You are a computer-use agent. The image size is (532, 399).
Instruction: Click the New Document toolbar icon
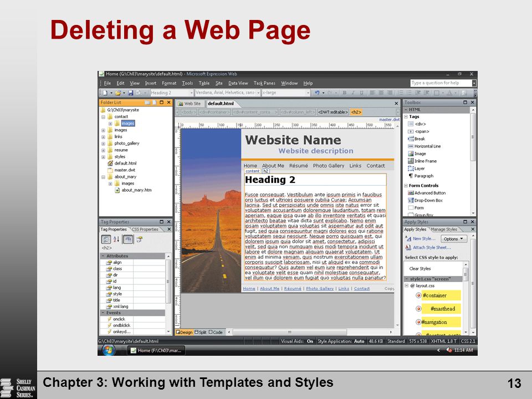coord(105,93)
